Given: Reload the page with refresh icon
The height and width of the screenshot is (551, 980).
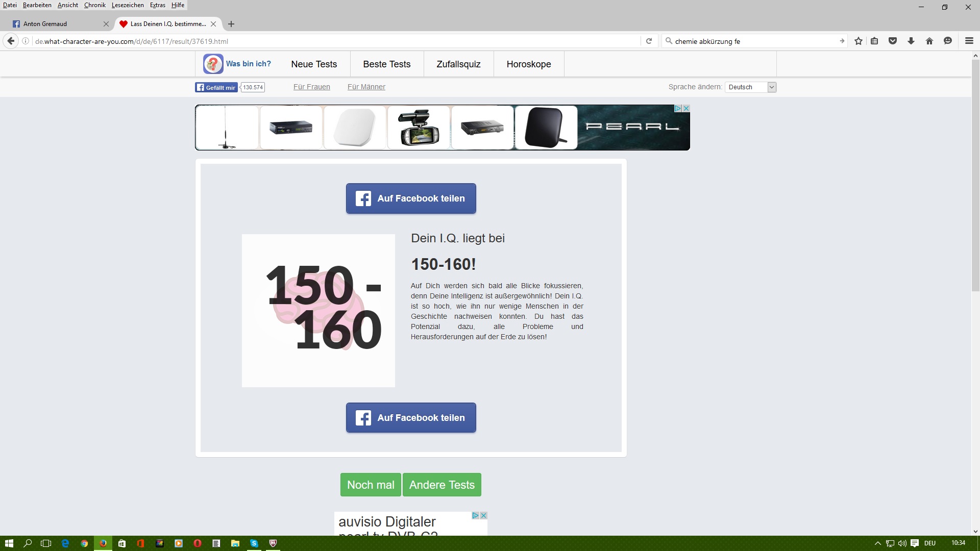Looking at the screenshot, I should pos(649,41).
